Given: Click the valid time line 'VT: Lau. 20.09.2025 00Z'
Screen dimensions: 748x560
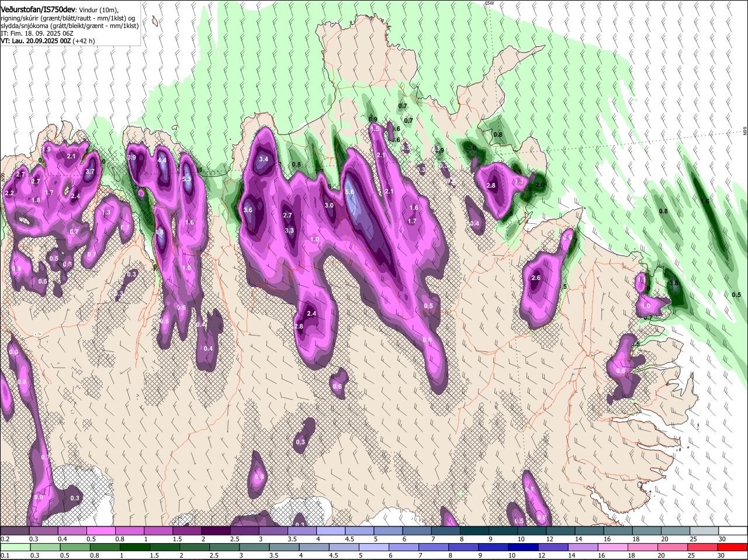Looking at the screenshot, I should (x=36, y=41).
